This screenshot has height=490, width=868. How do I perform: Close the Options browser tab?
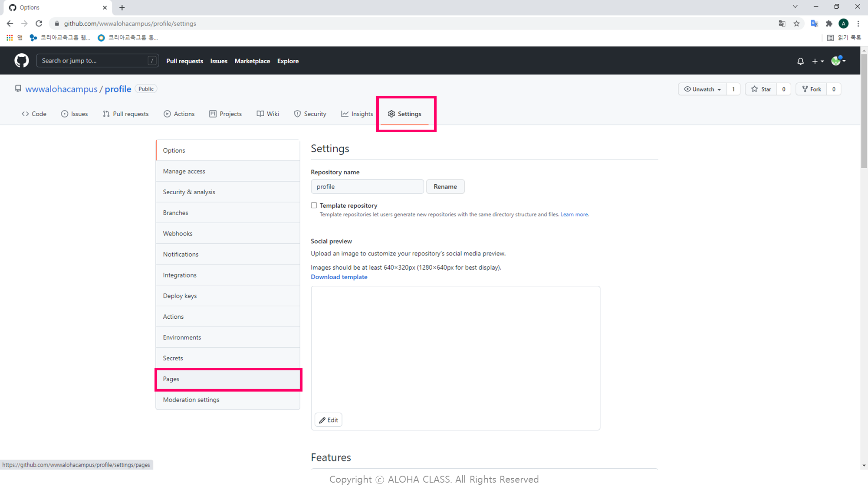pos(105,7)
